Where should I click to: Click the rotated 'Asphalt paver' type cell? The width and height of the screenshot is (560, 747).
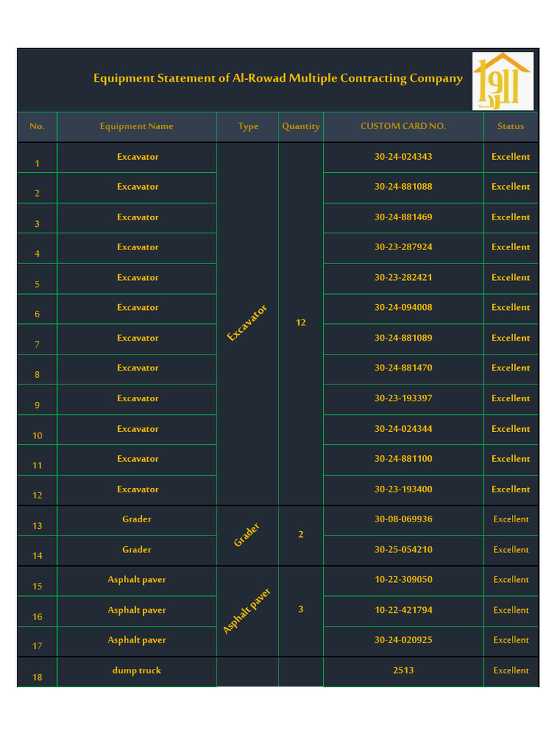click(246, 611)
